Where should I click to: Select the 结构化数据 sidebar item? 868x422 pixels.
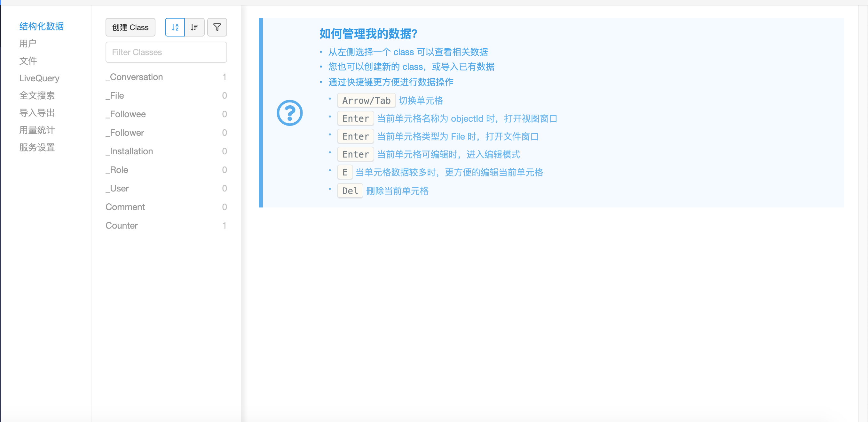pyautogui.click(x=41, y=26)
